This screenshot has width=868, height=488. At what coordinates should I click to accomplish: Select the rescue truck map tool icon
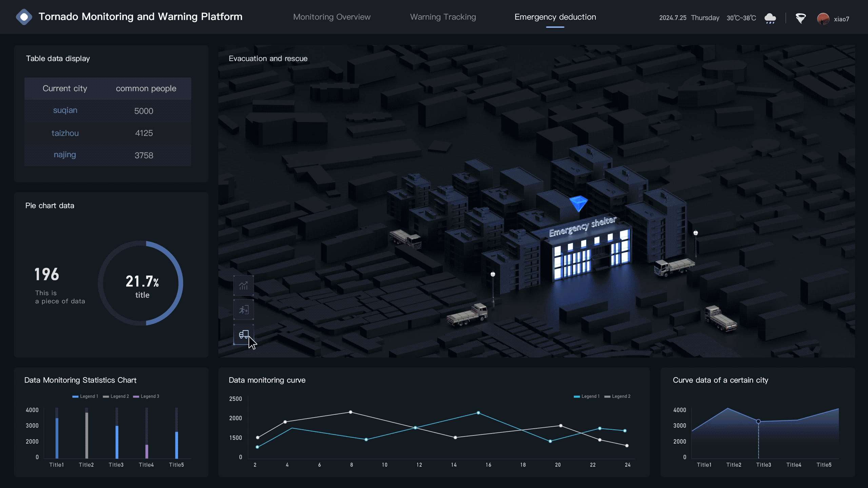pyautogui.click(x=243, y=334)
